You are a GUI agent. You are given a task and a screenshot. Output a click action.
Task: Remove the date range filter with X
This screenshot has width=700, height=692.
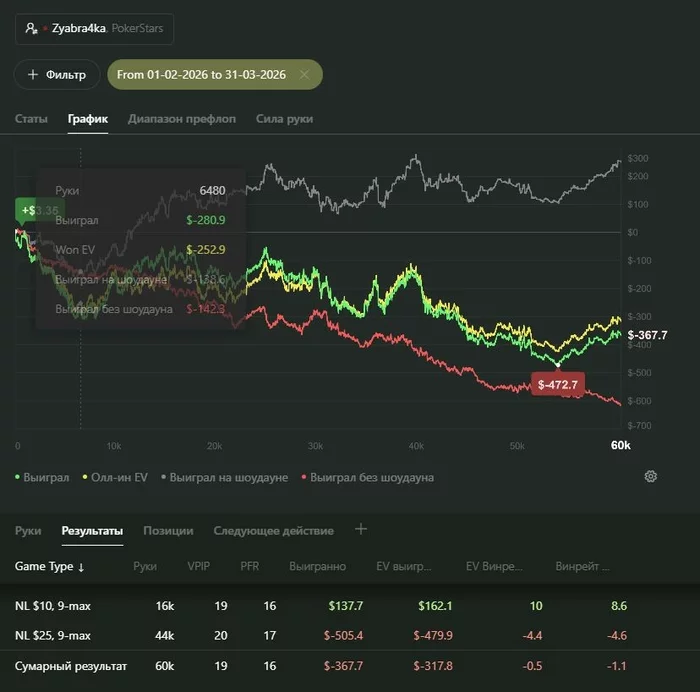(x=304, y=75)
